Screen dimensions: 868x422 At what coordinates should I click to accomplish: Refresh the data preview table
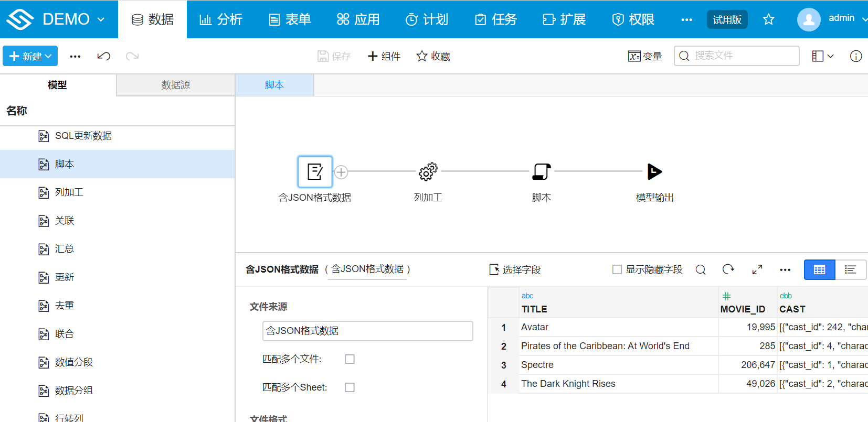click(x=728, y=269)
